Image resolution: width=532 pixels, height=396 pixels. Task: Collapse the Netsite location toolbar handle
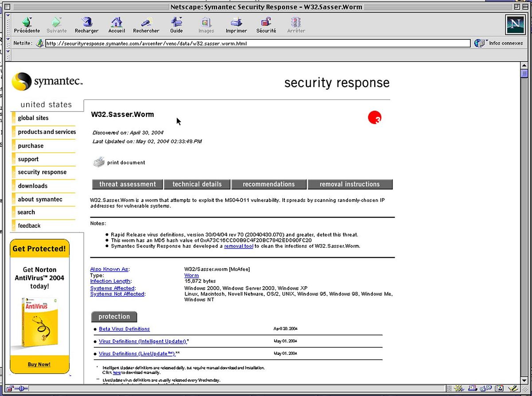coord(8,43)
